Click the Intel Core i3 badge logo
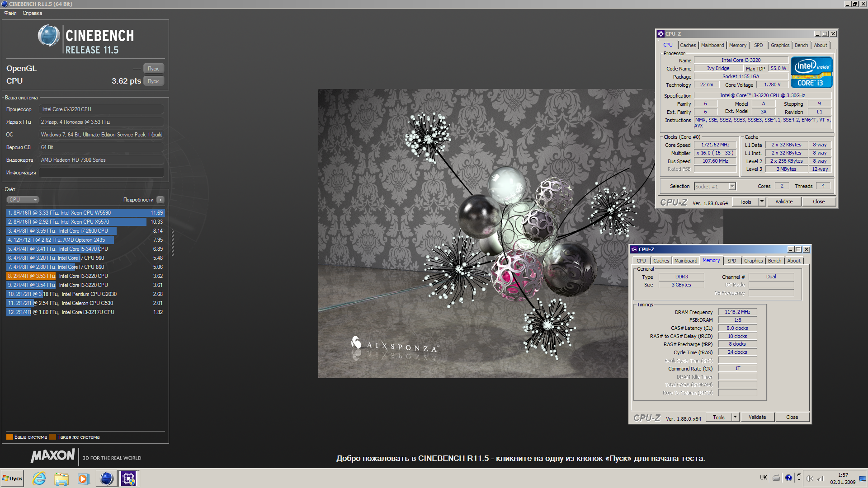This screenshot has height=488, width=868. click(x=811, y=72)
